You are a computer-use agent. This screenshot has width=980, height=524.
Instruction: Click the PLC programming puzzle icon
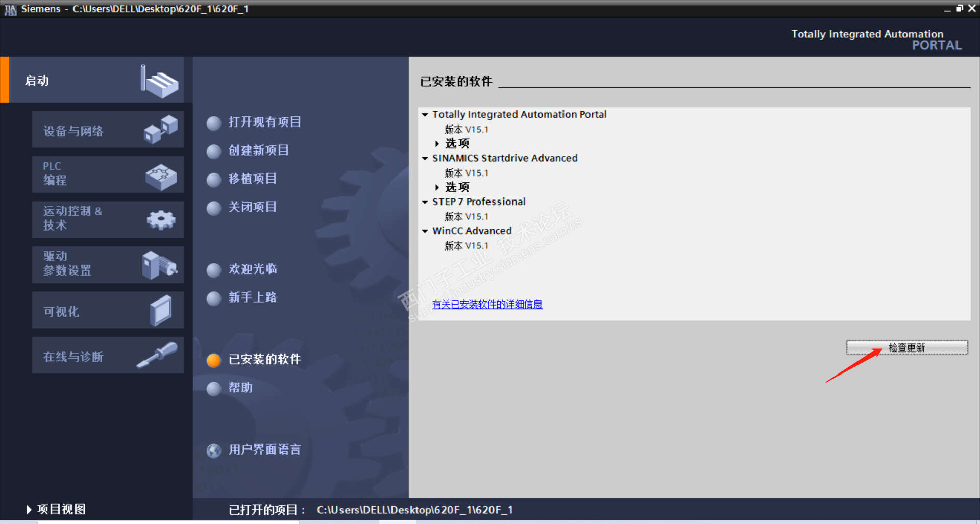coord(161,177)
